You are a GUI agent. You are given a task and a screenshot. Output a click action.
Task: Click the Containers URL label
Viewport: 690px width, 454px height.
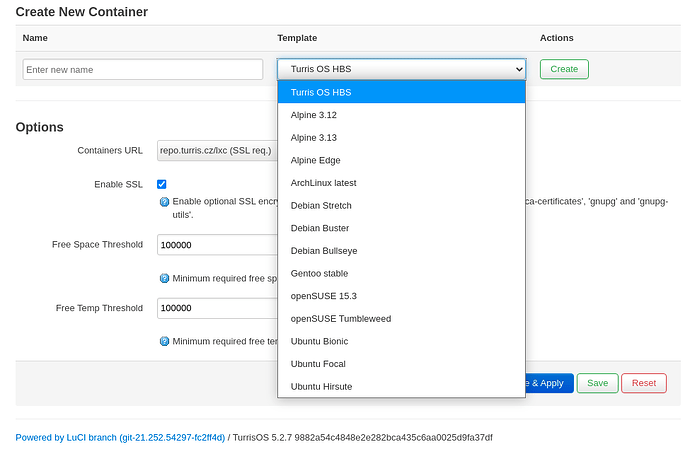tap(110, 150)
